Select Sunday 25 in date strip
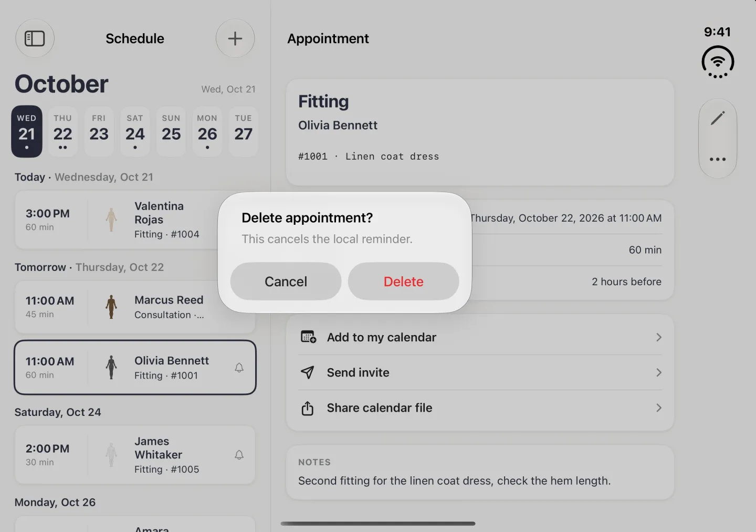The image size is (756, 532). [x=171, y=132]
